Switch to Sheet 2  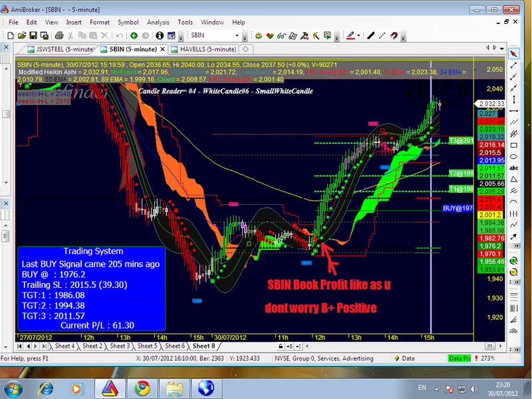[92, 346]
